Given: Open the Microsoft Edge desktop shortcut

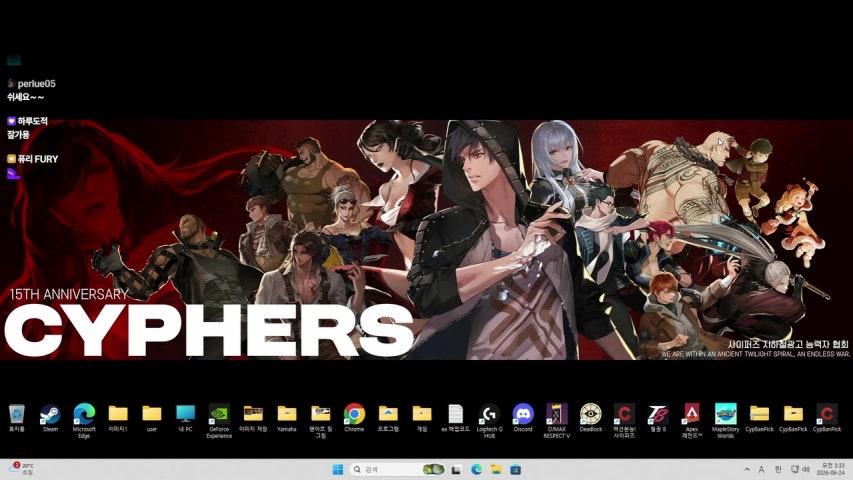Looking at the screenshot, I should (84, 421).
